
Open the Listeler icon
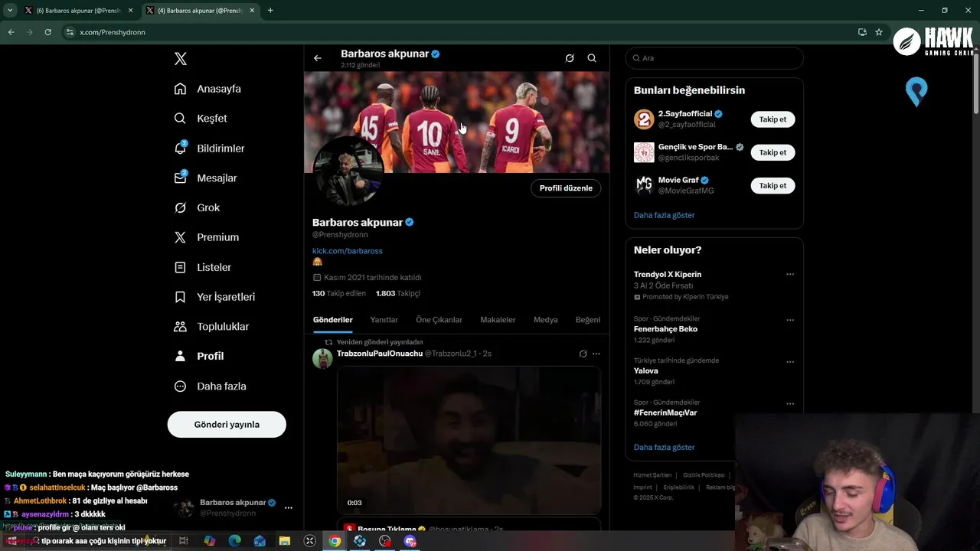180,267
